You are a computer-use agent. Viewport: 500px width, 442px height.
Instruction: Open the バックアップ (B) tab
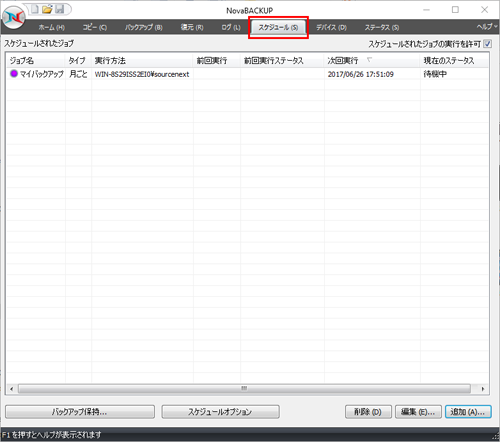tap(144, 27)
